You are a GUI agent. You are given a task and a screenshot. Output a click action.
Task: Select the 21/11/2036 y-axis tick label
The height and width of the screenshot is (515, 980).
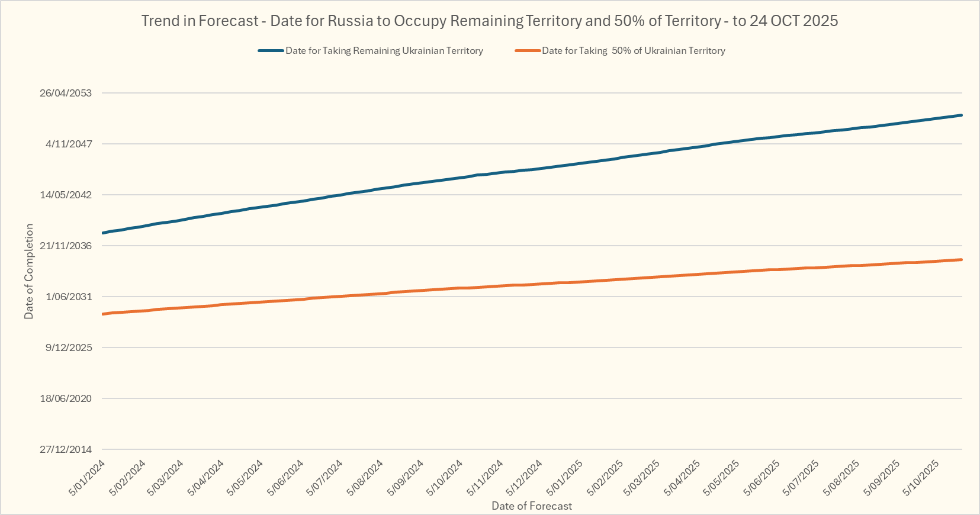tap(66, 246)
